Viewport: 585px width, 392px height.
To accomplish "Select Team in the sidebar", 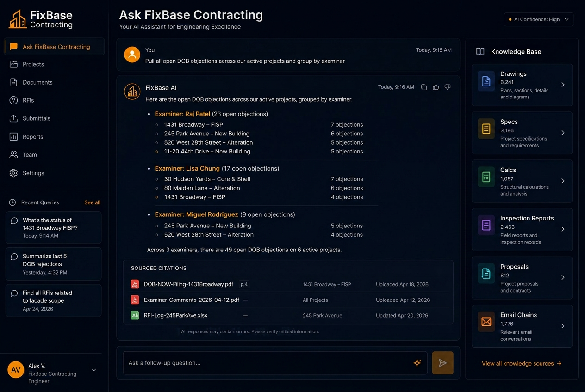I will (54, 155).
